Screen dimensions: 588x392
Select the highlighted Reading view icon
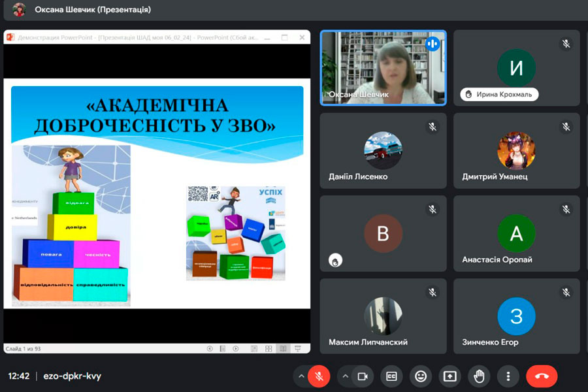click(283, 349)
